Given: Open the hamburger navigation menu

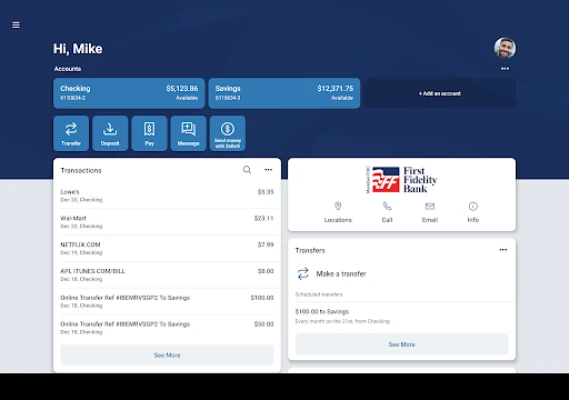Looking at the screenshot, I should [x=16, y=25].
